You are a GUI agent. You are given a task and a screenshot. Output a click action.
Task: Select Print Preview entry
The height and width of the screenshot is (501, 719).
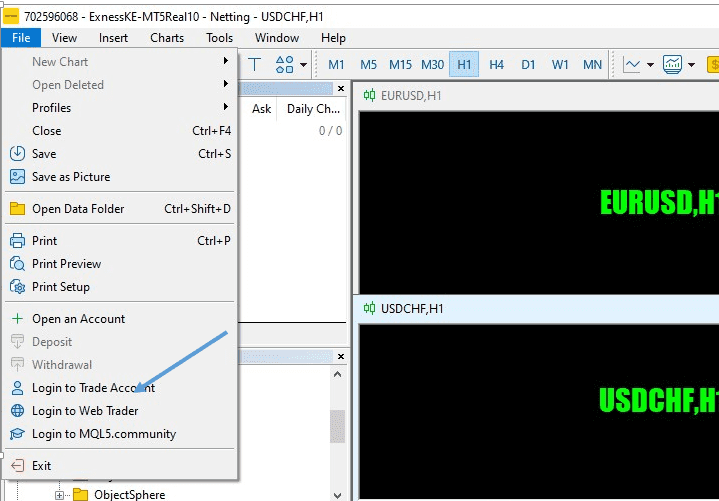(120, 264)
